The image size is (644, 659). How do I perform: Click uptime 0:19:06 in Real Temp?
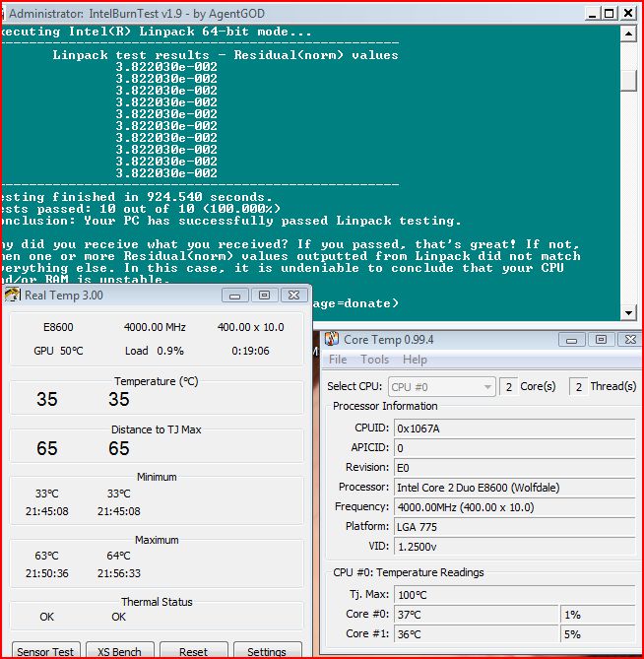click(x=250, y=351)
